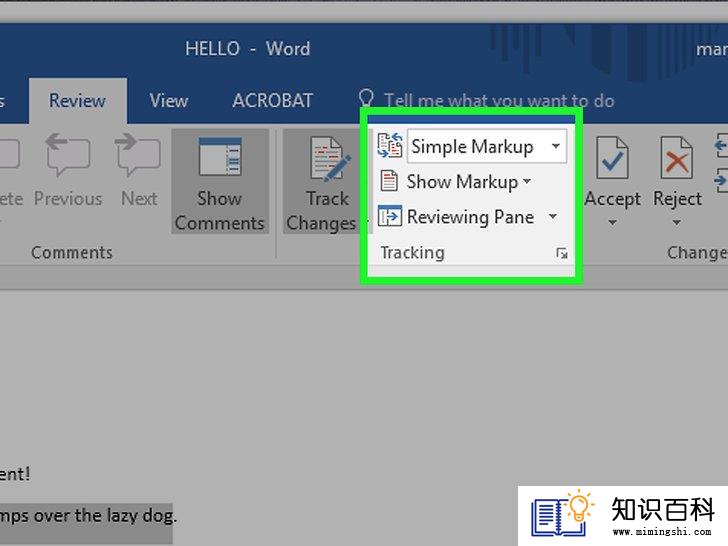Click the Reject red X icon
The image size is (728, 546).
(x=676, y=158)
